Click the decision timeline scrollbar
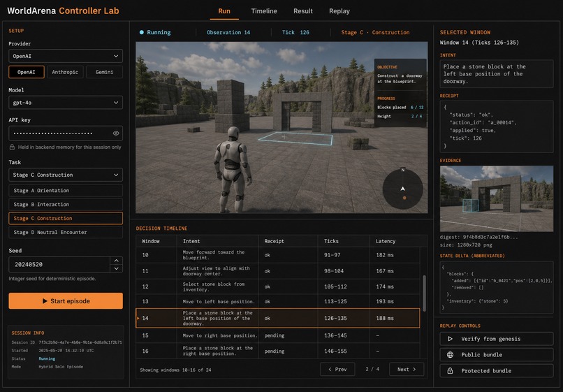This screenshot has width=563, height=392. tap(424, 293)
